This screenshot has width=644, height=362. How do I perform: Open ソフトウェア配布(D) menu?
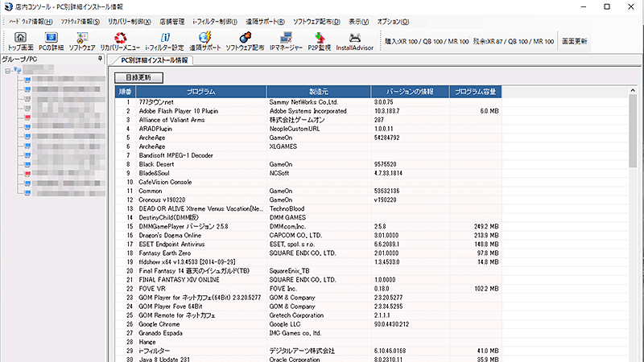(316, 22)
